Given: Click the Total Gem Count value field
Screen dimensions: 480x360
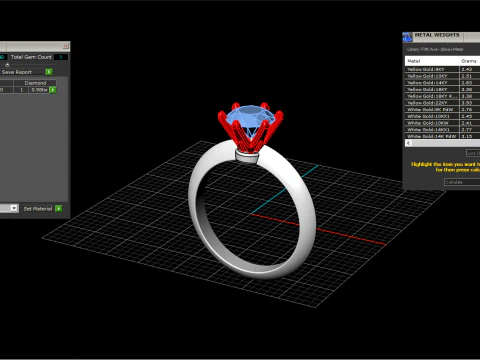Looking at the screenshot, I should 61,57.
